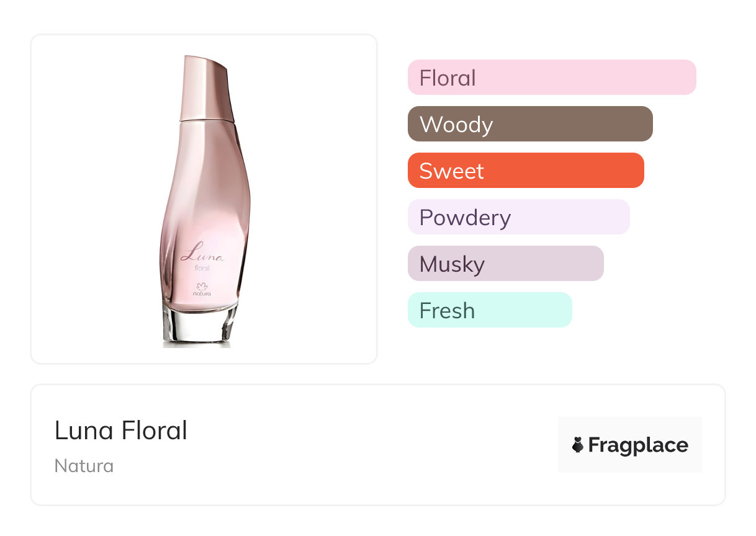Select the pink Floral accord bar
Image resolution: width=756 pixels, height=536 pixels.
click(551, 78)
